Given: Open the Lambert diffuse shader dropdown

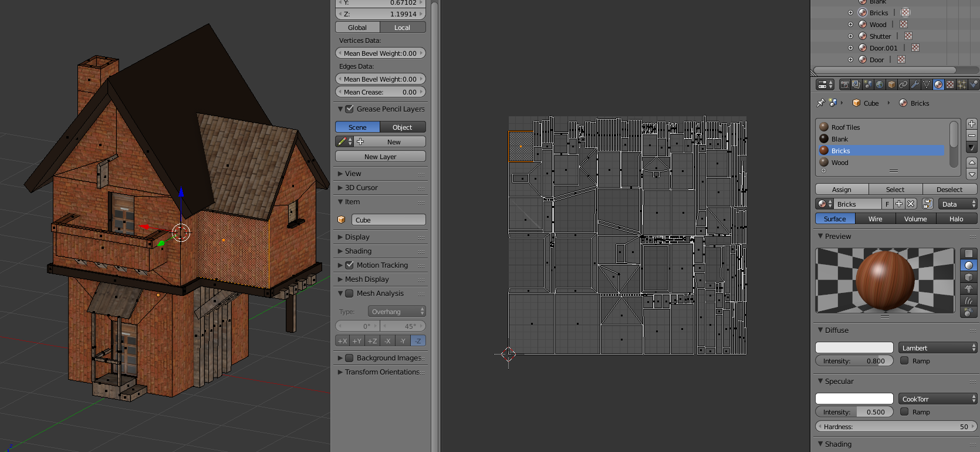Looking at the screenshot, I should pyautogui.click(x=938, y=348).
